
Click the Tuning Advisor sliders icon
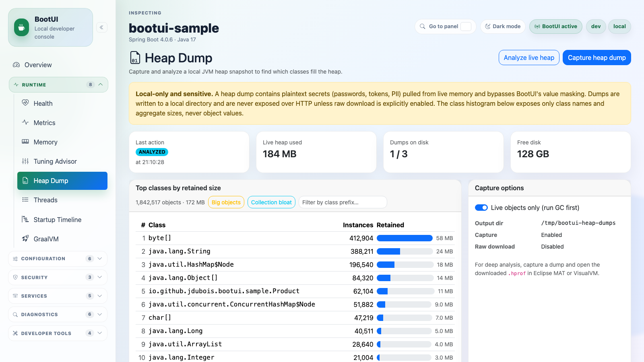tap(25, 161)
